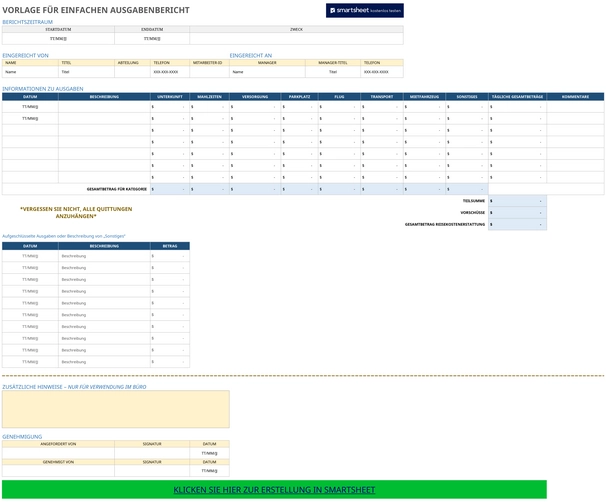Click the EINGEREICHT VON section heading
The height and width of the screenshot is (502, 606).
[x=26, y=56]
